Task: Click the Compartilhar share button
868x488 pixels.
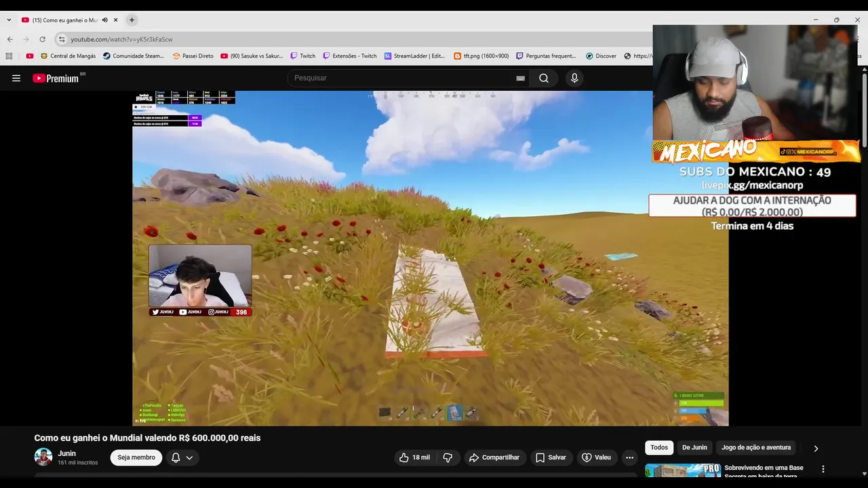Action: [x=494, y=457]
